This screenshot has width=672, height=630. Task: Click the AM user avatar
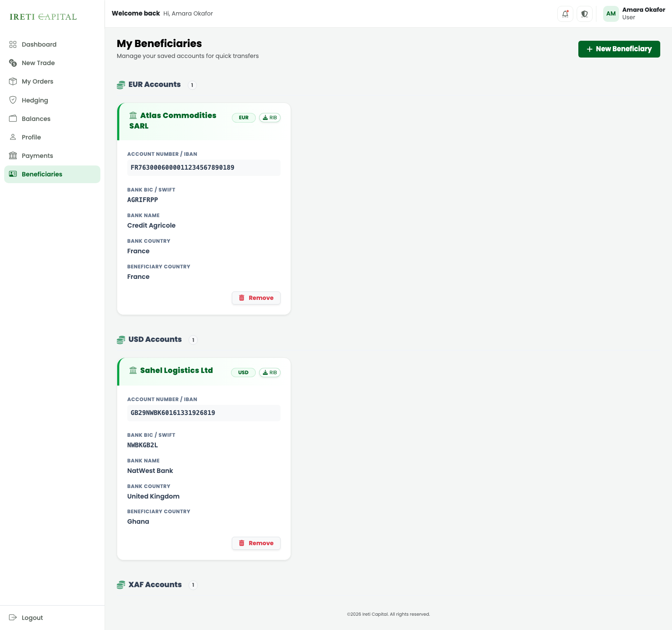tap(611, 14)
